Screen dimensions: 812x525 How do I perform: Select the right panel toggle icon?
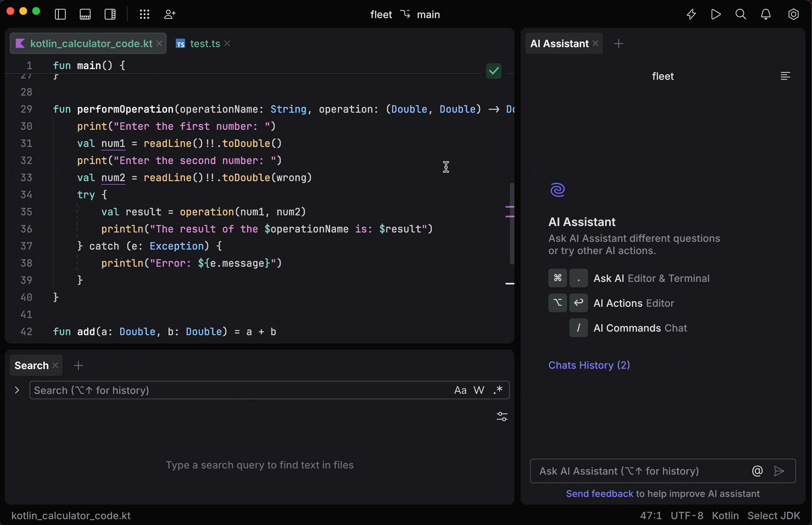point(109,14)
